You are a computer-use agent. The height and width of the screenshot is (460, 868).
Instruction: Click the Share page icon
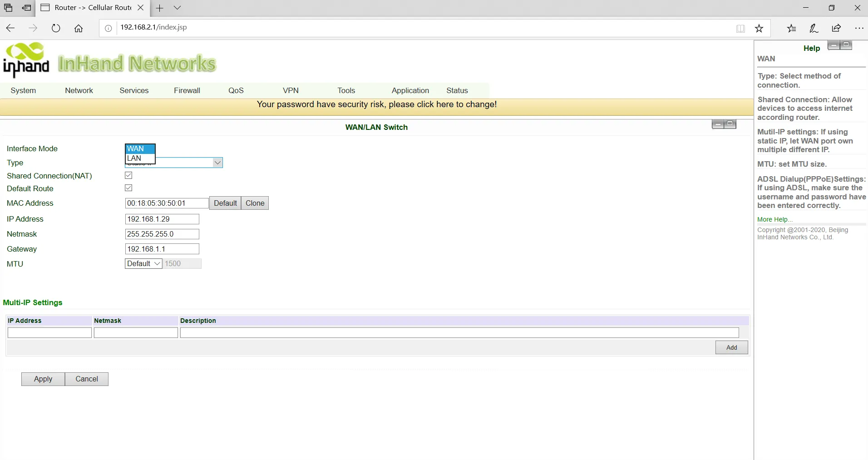(836, 29)
